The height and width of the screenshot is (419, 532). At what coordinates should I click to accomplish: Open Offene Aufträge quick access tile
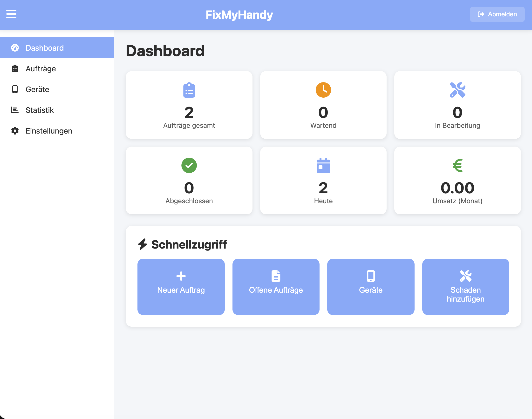276,287
